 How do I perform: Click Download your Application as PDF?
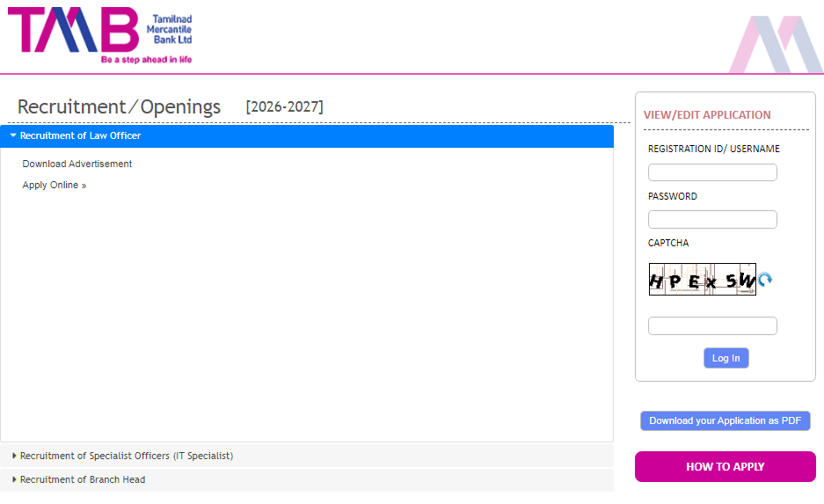[x=725, y=420]
